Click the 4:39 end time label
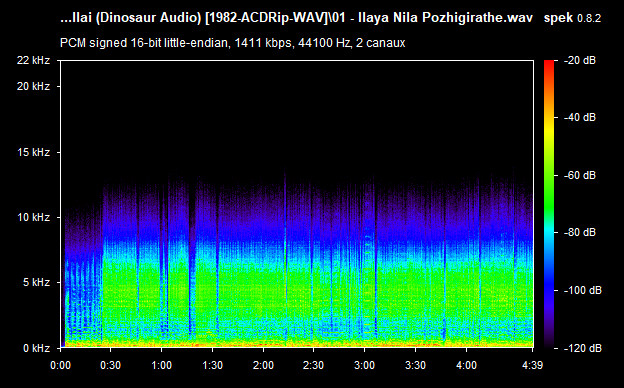624x388 pixels. 532,365
